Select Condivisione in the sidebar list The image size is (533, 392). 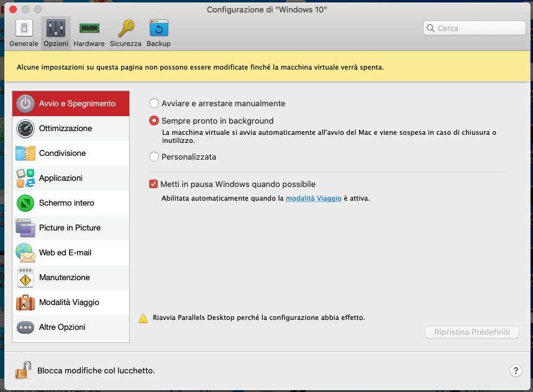point(71,153)
